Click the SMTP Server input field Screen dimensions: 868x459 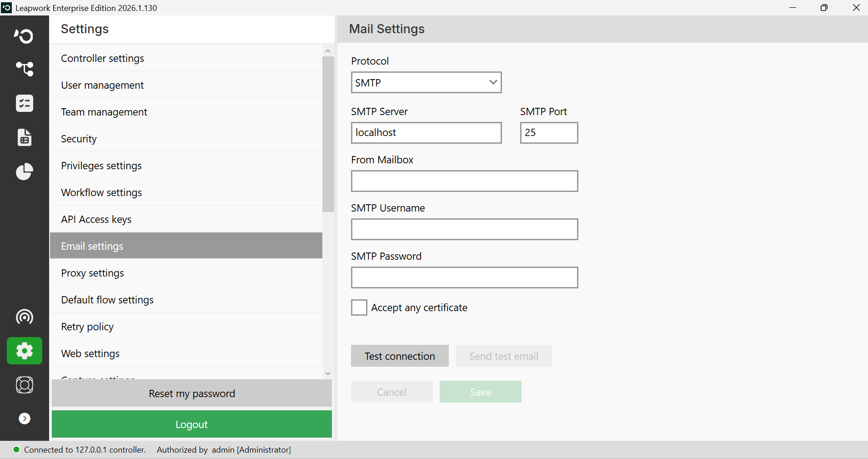tap(426, 133)
